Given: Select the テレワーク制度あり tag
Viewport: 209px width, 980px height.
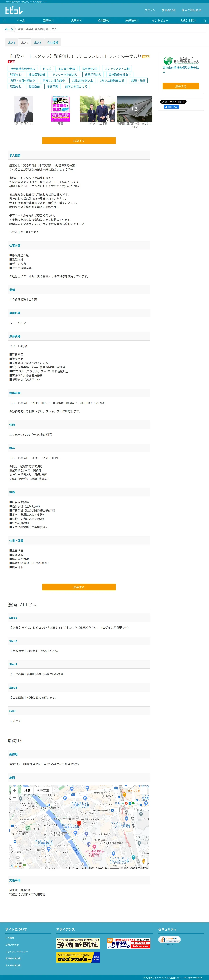Looking at the screenshot, I should tap(65, 75).
